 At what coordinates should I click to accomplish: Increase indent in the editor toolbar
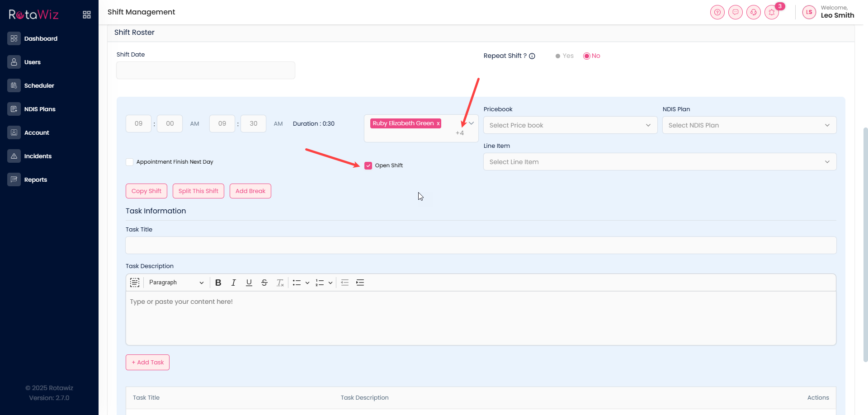point(360,283)
